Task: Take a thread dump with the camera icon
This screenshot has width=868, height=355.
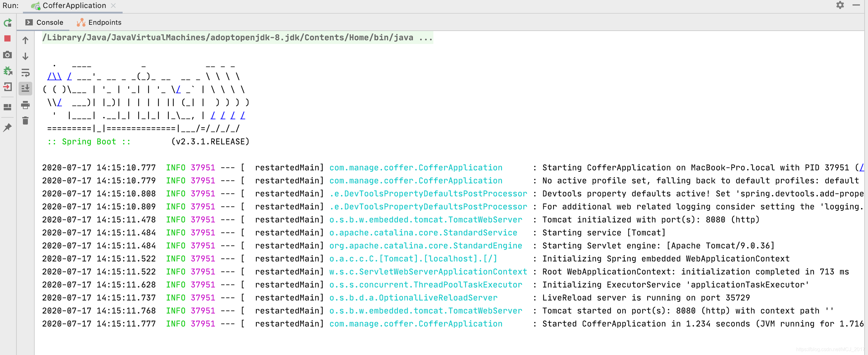Action: [x=7, y=55]
